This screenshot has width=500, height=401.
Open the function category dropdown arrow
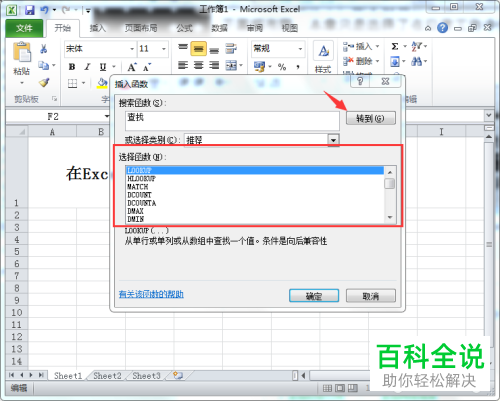pyautogui.click(x=333, y=140)
